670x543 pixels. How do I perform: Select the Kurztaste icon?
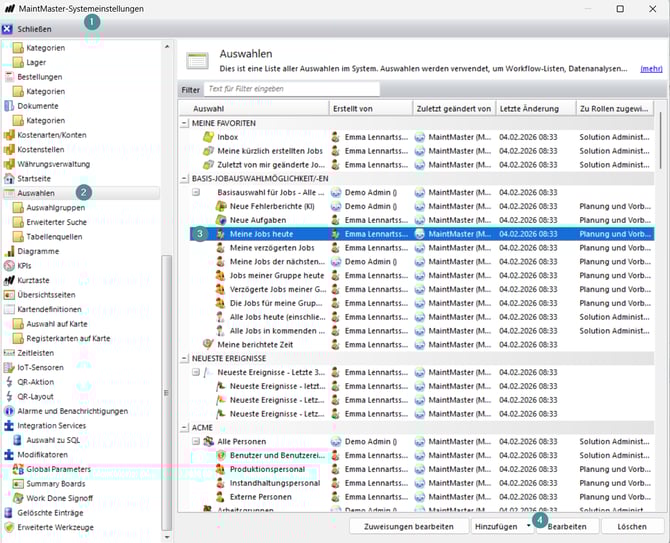[x=9, y=280]
